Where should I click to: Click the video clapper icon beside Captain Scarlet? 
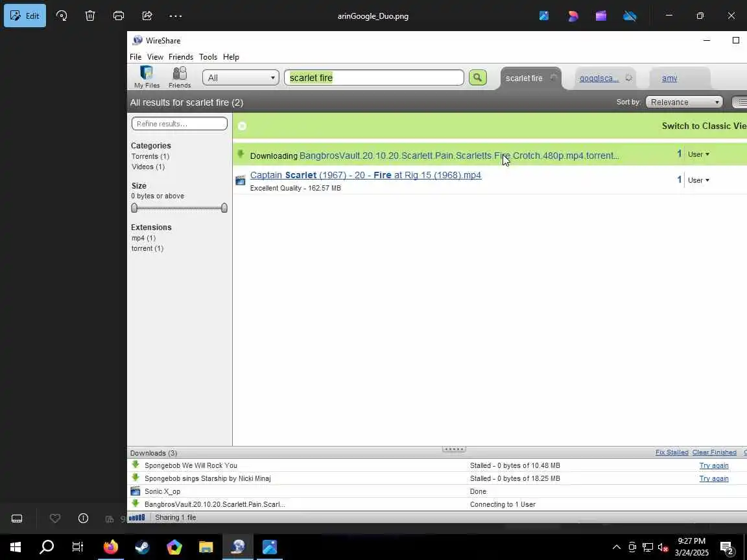coord(241,180)
